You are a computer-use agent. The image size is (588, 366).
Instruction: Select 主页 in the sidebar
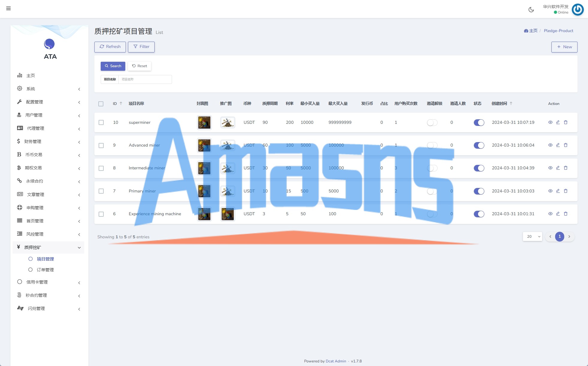tap(31, 76)
